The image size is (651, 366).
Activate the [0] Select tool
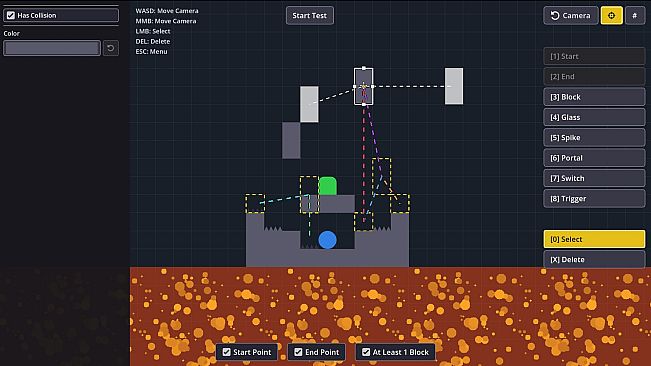point(594,239)
